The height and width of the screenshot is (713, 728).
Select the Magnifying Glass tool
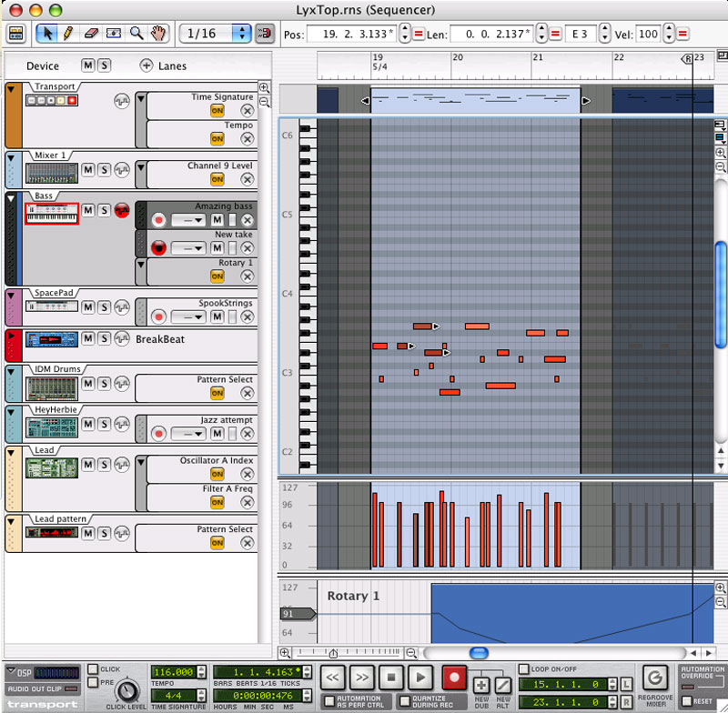[x=136, y=34]
